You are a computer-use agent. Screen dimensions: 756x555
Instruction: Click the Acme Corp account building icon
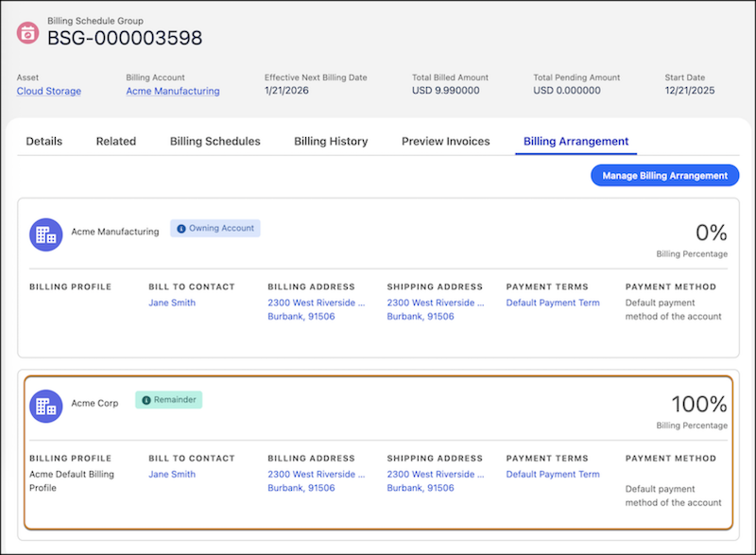pos(45,407)
